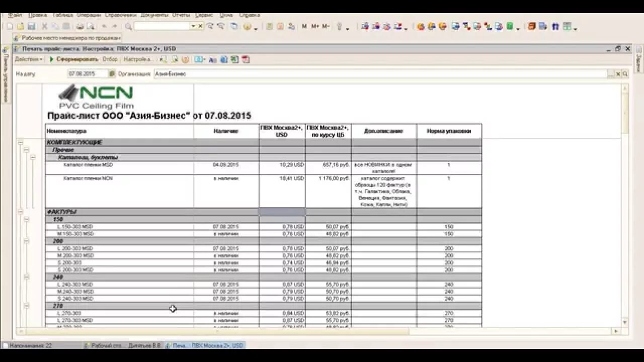
Task: Click the light bulb tips icon
Action: click(340, 26)
